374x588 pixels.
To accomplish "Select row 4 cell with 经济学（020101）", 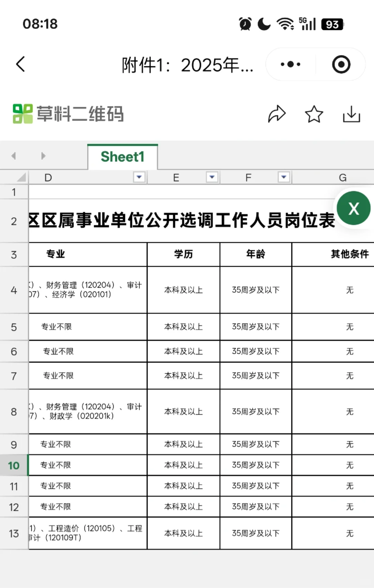I will pyautogui.click(x=88, y=290).
